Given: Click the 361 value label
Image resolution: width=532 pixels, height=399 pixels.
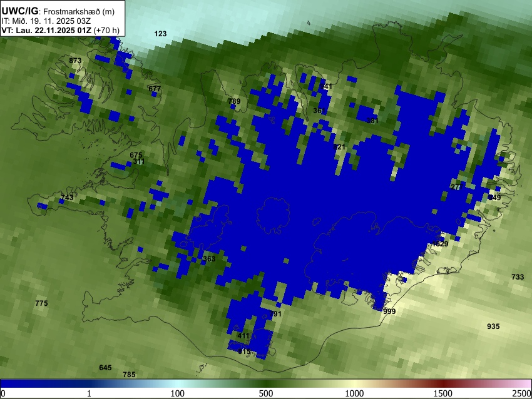Looking at the screenshot, I should 319,111.
